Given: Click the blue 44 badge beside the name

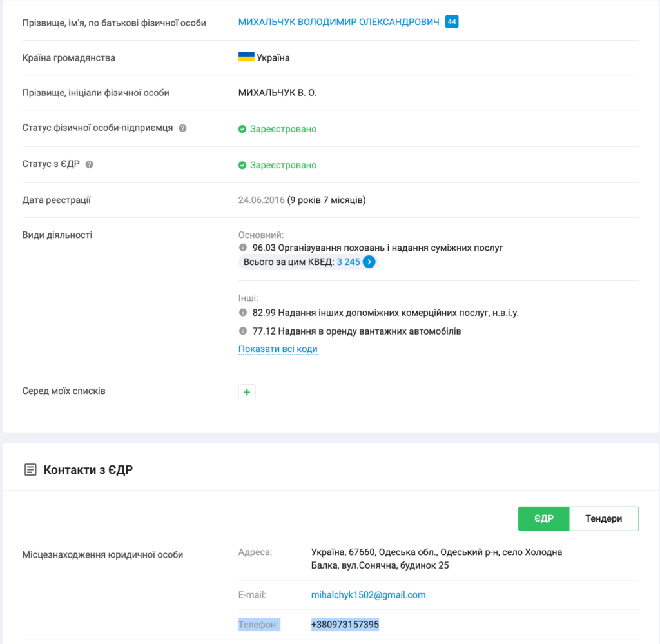Looking at the screenshot, I should click(452, 23).
